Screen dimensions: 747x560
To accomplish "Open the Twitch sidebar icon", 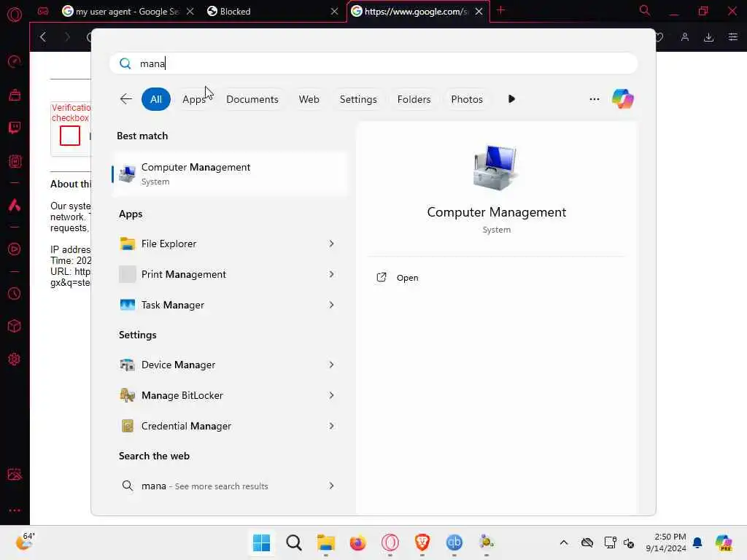I will (x=15, y=127).
